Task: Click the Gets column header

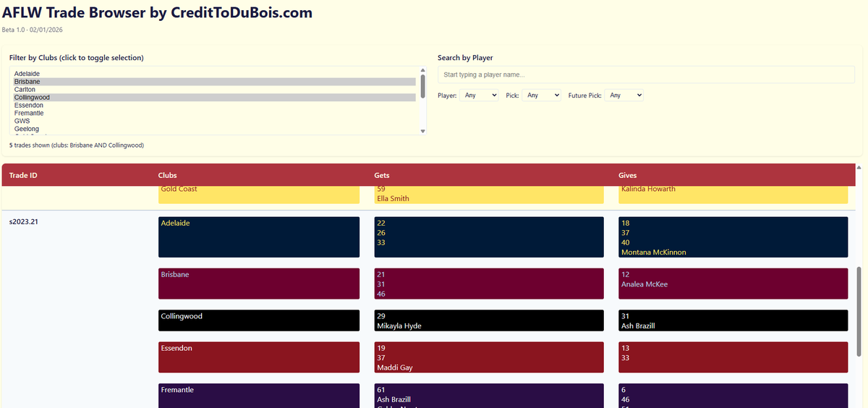Action: pyautogui.click(x=382, y=175)
